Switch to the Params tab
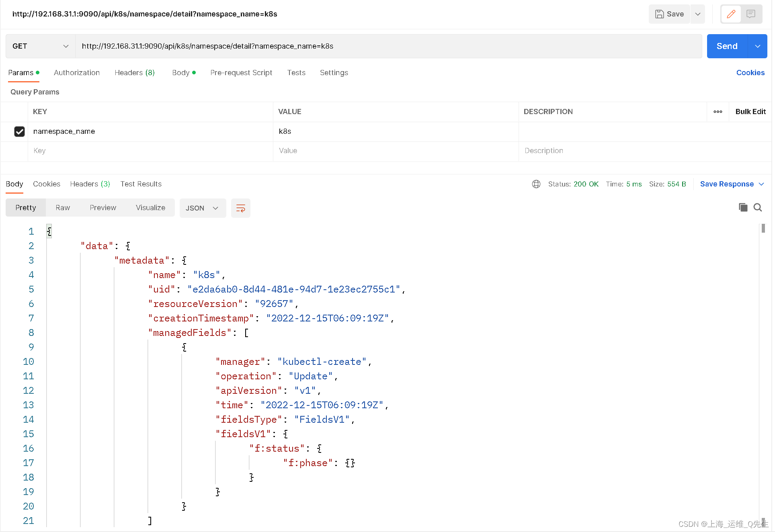This screenshot has height=532, width=775. point(23,73)
